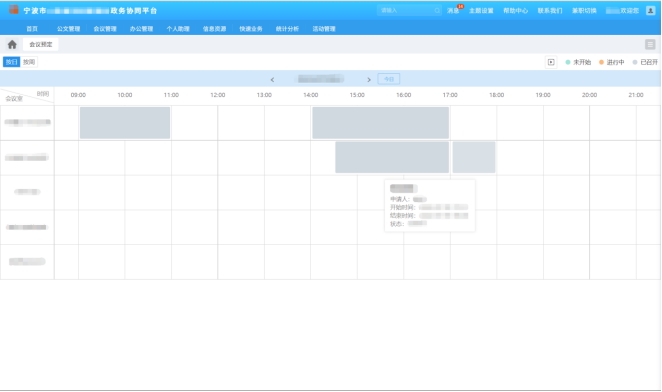Open the list menu icon on the tab bar

click(650, 44)
